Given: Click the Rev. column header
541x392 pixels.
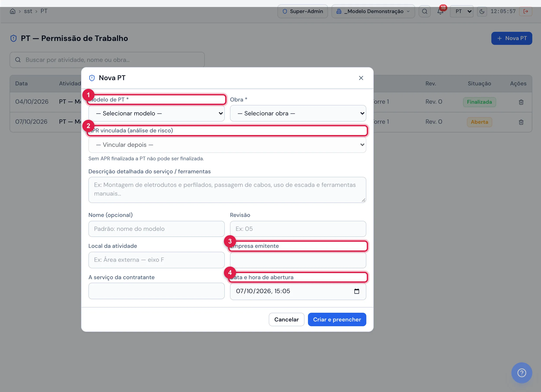Looking at the screenshot, I should point(431,83).
